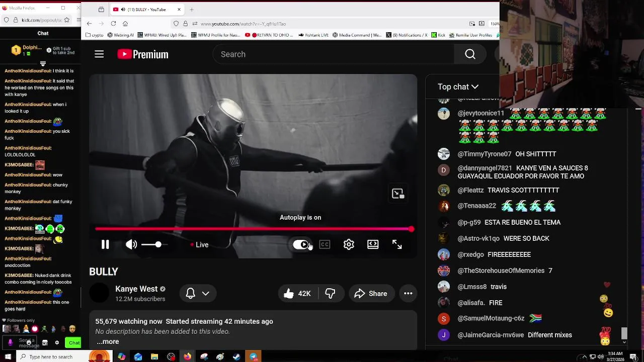Viewport: 644px width, 362px height.
Task: Go to YouTube Premium home logo
Action: click(x=143, y=54)
